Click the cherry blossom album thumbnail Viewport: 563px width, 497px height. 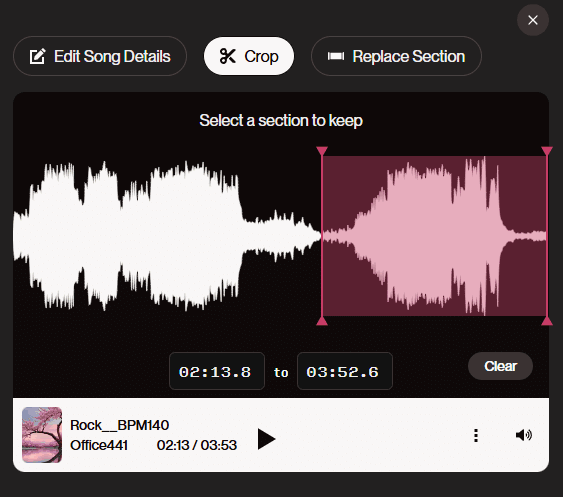42,435
